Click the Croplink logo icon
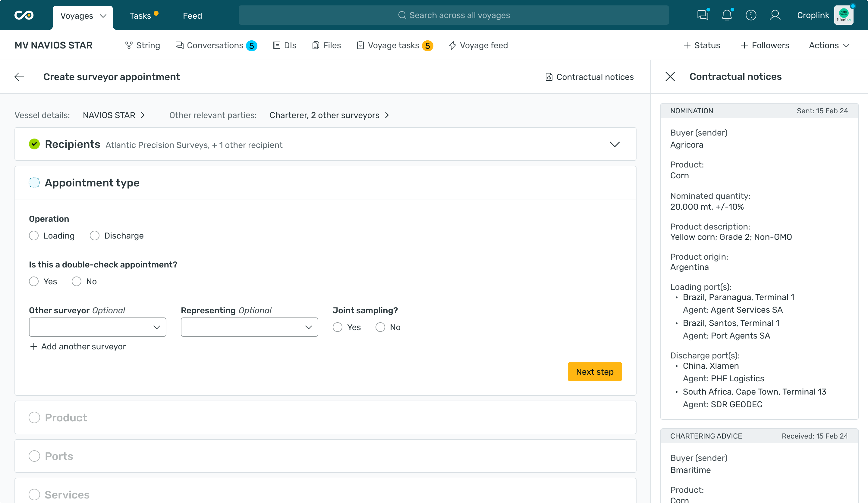The image size is (868, 503). 24,15
